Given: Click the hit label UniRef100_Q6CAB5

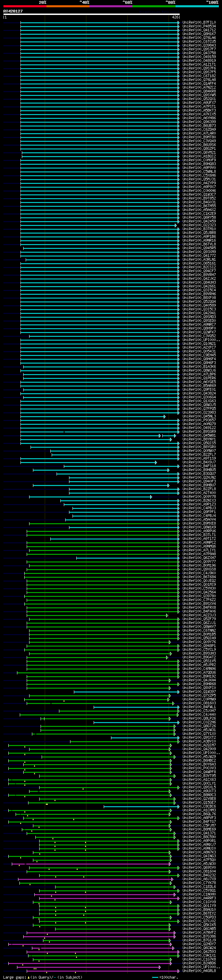Looking at the screenshot, I should click(199, 929).
